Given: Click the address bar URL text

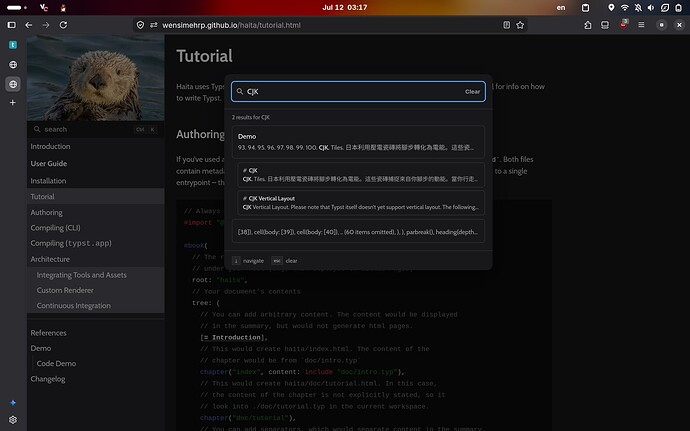Looking at the screenshot, I should click(231, 25).
